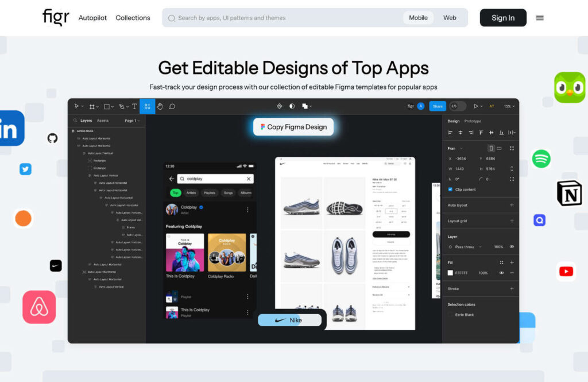Add a Stroke with plus icon

(x=512, y=288)
